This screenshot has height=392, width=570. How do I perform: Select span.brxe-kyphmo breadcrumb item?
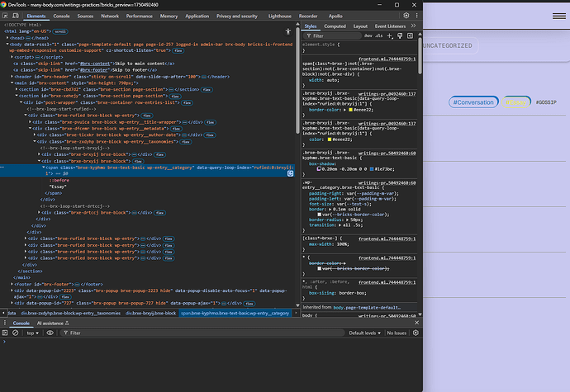tap(235, 313)
